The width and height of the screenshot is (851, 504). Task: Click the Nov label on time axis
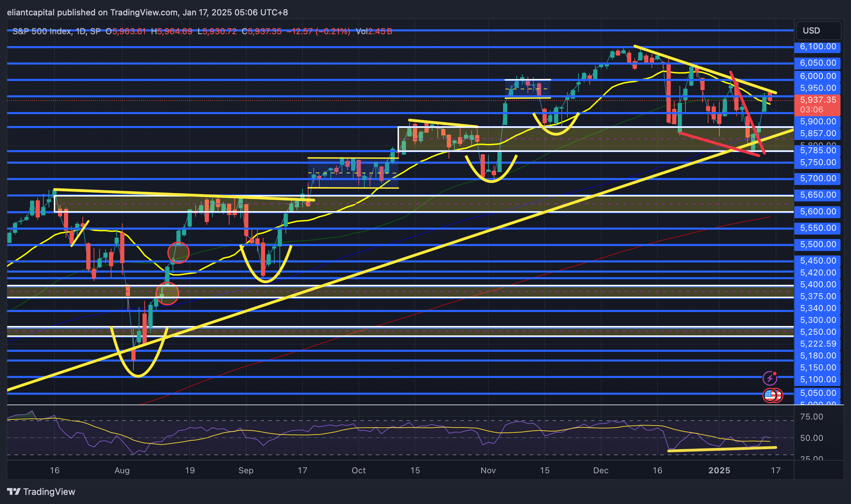[488, 470]
